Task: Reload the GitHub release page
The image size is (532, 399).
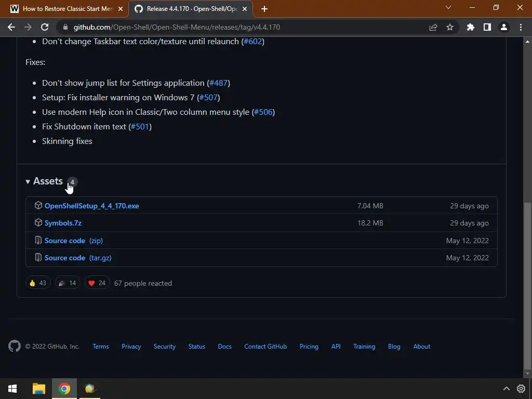Action: [x=45, y=27]
